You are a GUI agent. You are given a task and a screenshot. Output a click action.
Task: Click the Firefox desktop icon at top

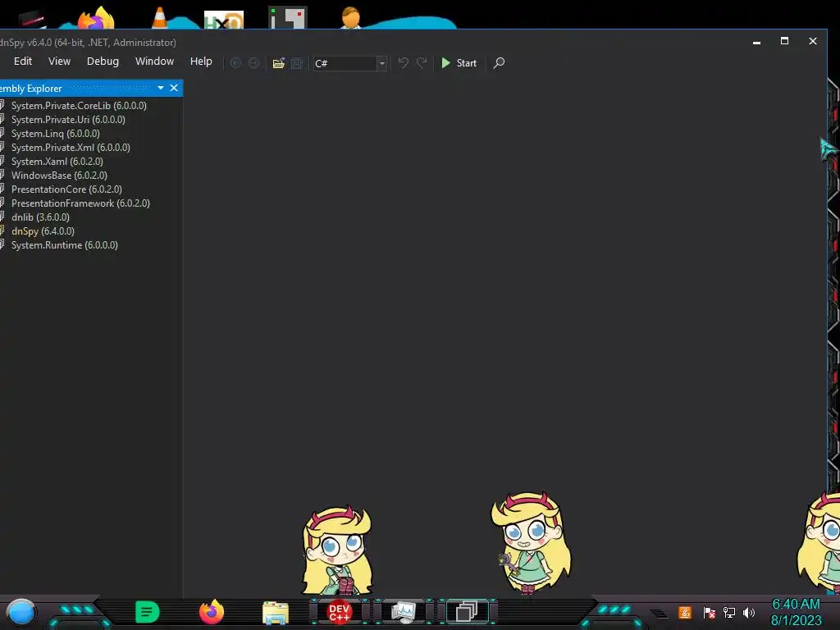96,18
